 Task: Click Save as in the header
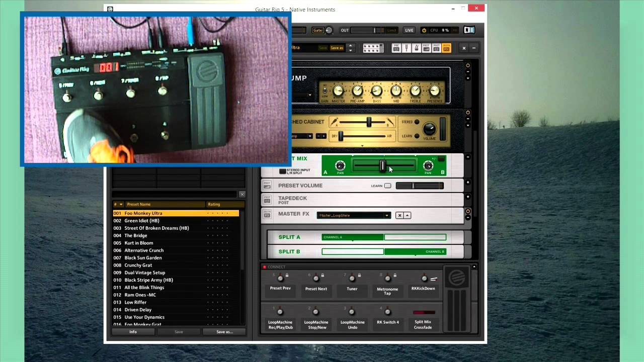pos(337,48)
